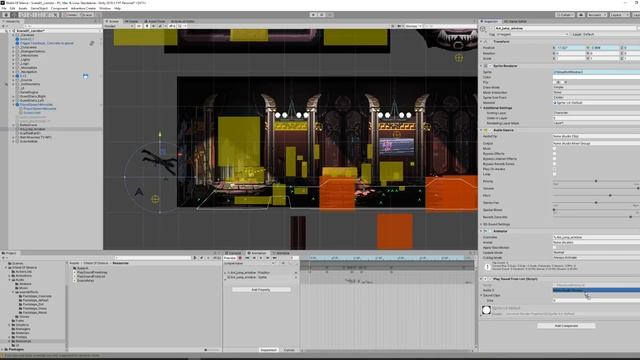640x360 pixels.
Task: Enable the Loop checkbox
Action: tap(554, 174)
